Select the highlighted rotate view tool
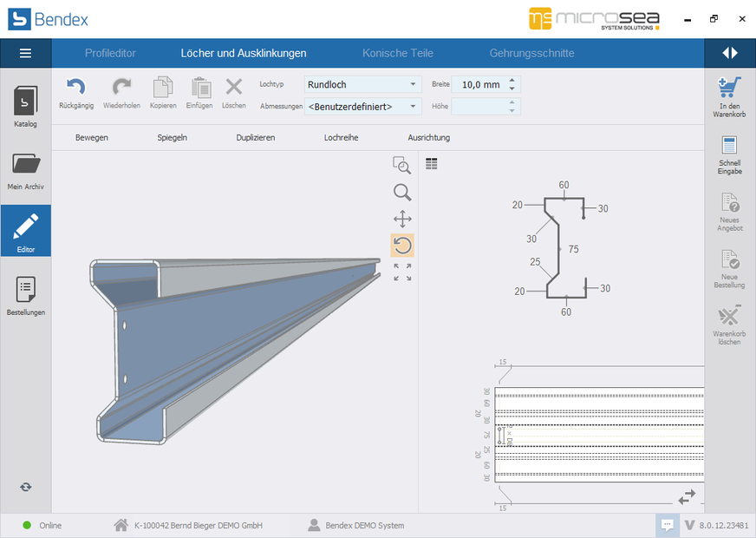Image resolution: width=756 pixels, height=538 pixels. [x=401, y=246]
